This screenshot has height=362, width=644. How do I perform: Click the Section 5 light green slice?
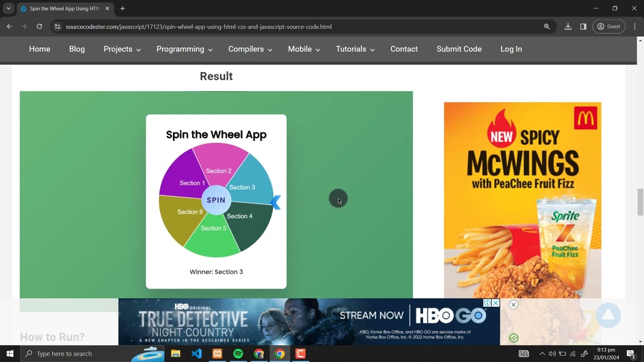[x=214, y=236]
